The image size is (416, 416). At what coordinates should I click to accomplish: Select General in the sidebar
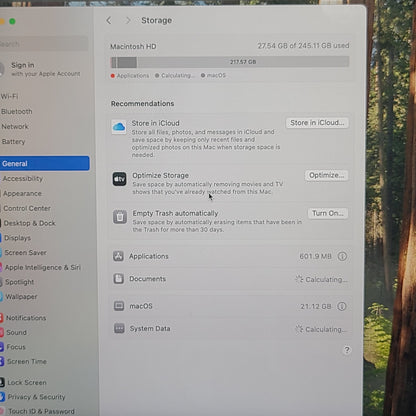click(x=45, y=163)
